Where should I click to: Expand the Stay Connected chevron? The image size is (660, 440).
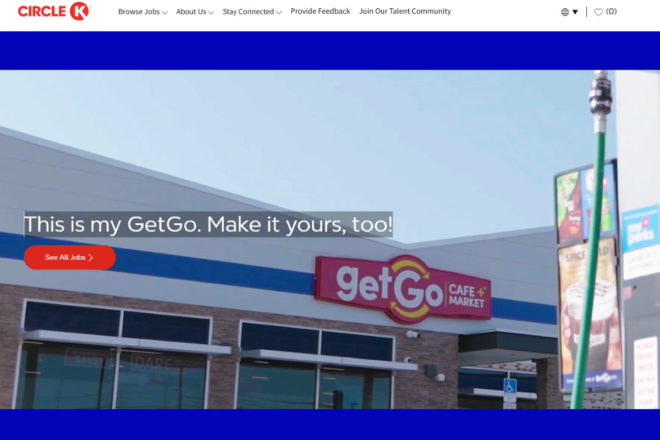(x=279, y=13)
